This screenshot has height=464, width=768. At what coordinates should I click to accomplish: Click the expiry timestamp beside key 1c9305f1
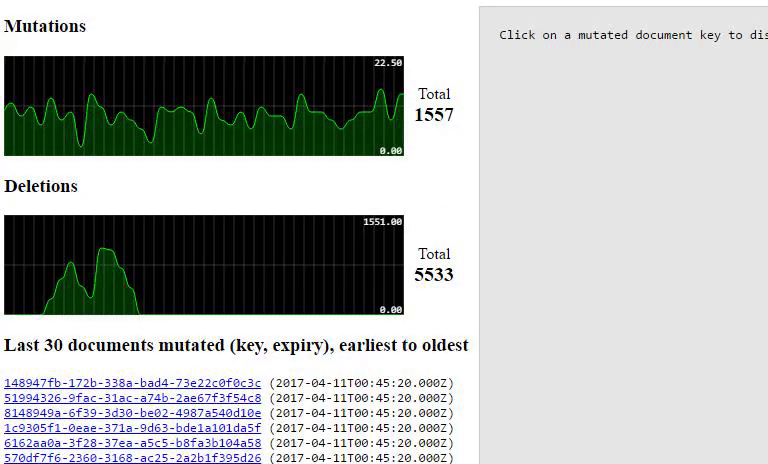[x=362, y=428]
